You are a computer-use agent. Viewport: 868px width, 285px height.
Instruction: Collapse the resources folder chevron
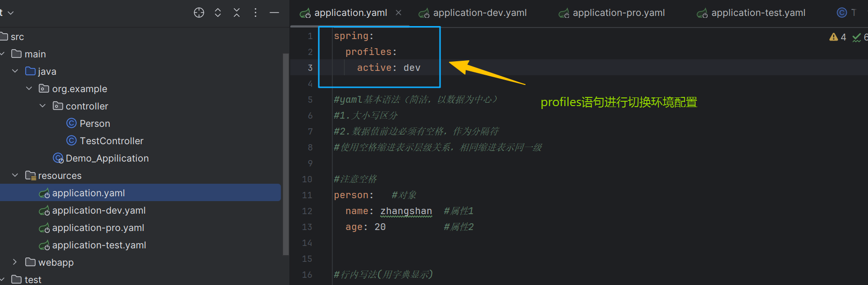[x=15, y=176]
